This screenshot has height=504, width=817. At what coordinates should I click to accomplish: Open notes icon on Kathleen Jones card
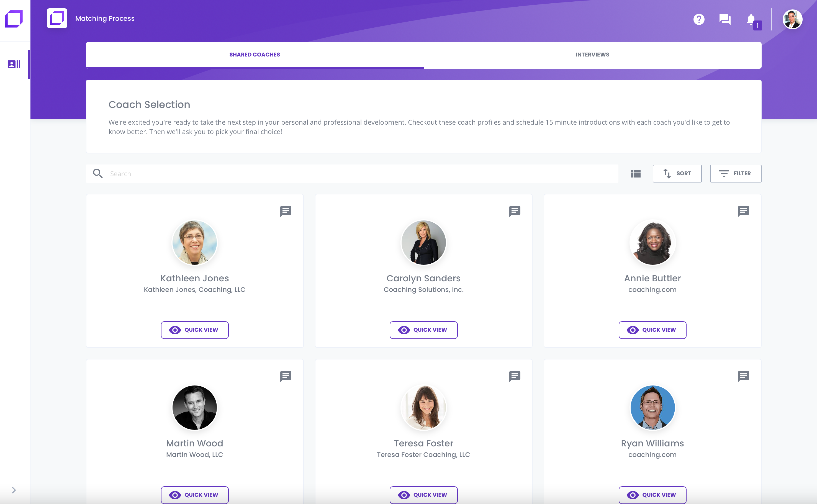[286, 211]
